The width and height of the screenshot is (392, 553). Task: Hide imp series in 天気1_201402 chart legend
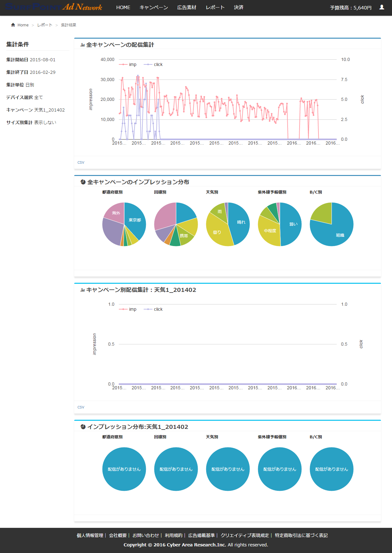pos(128,309)
